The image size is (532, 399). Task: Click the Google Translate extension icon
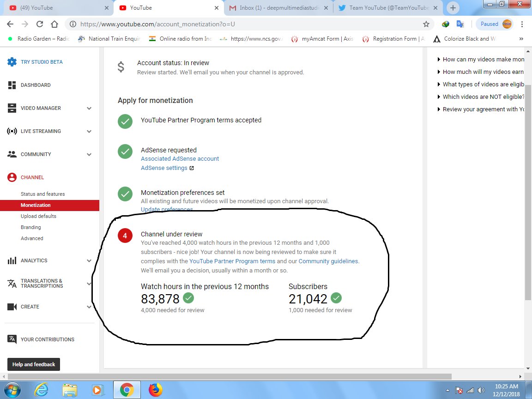click(460, 24)
